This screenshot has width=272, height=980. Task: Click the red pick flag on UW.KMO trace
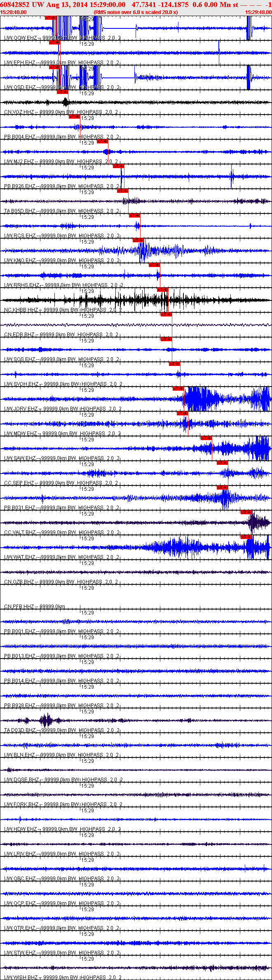tap(138, 240)
